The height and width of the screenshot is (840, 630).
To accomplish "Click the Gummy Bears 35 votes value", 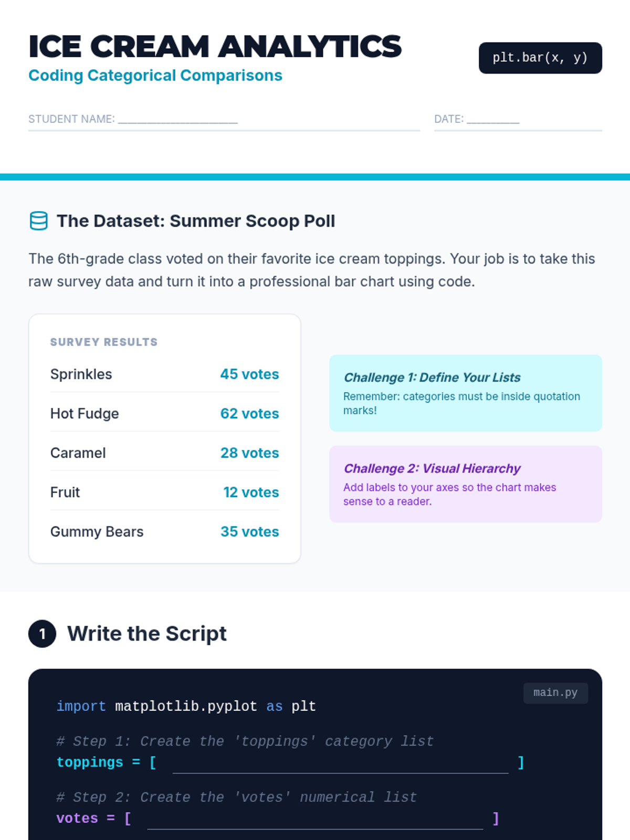I will pyautogui.click(x=249, y=532).
